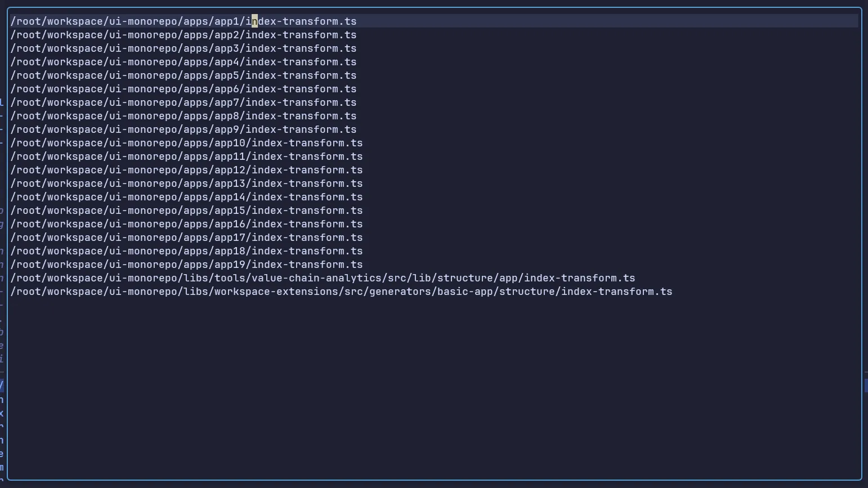The image size is (868, 488).
Task: Select the app10 index-transform.ts path line
Action: tap(186, 143)
